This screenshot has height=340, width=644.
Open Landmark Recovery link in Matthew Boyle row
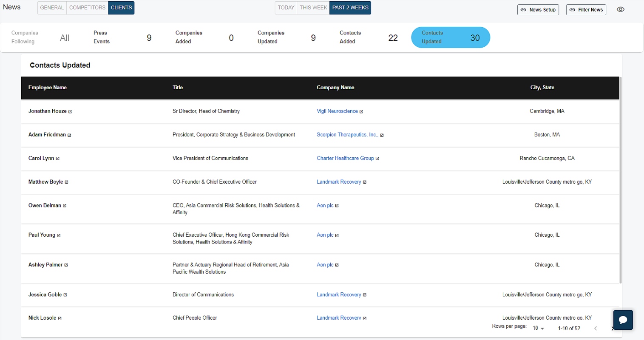coord(339,182)
